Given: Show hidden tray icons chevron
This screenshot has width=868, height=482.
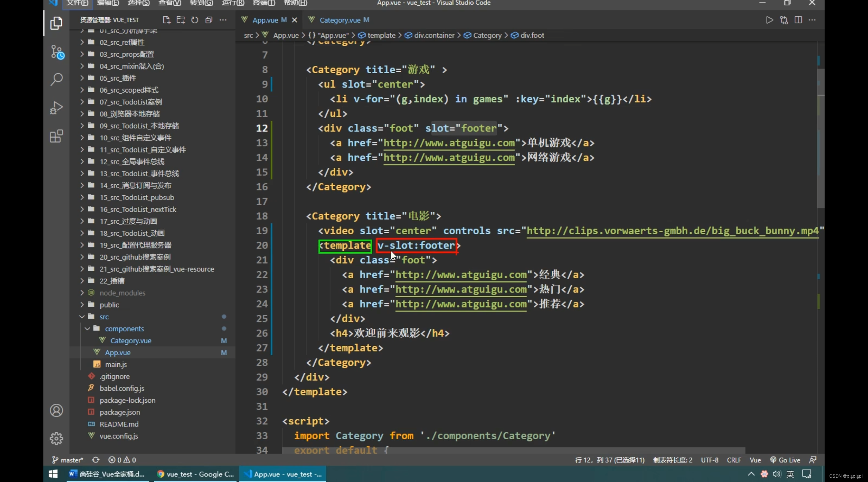Looking at the screenshot, I should click(x=751, y=474).
